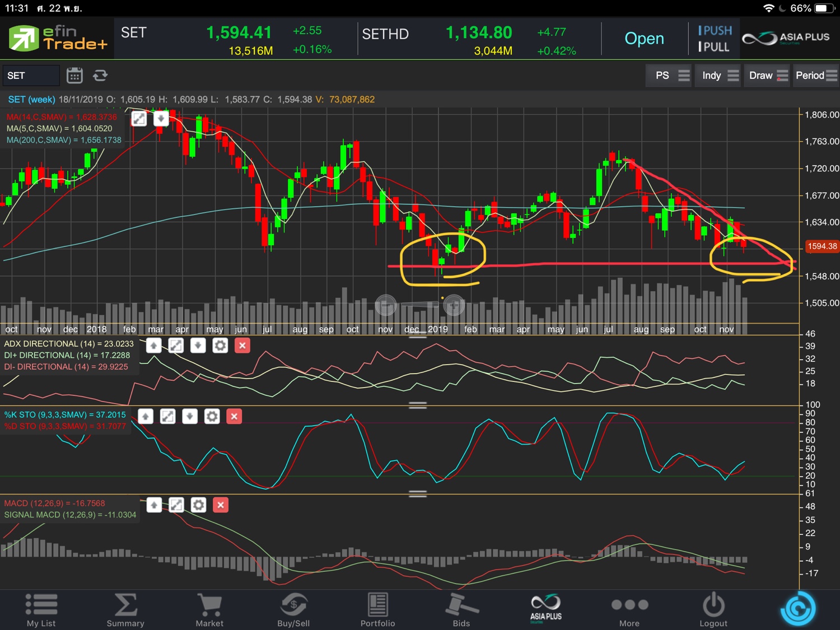Select the MA(14,C,SMAV) legend label
Screen dimensions: 840x630
click(62, 117)
